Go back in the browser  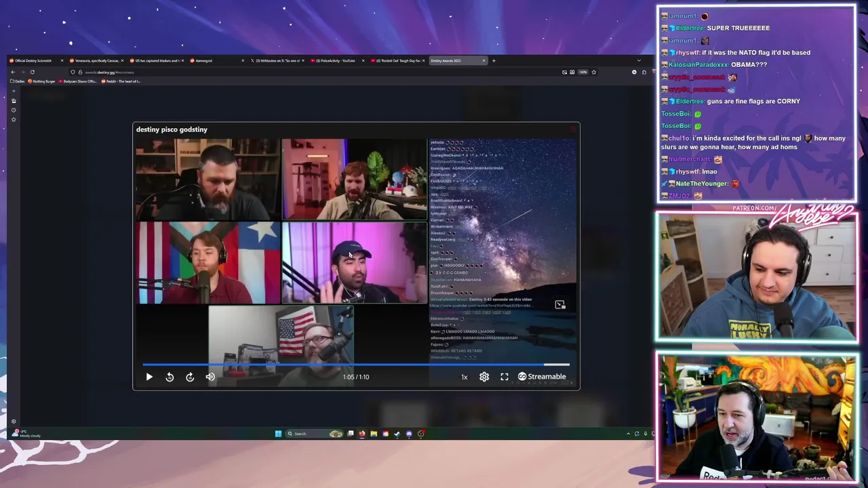13,72
